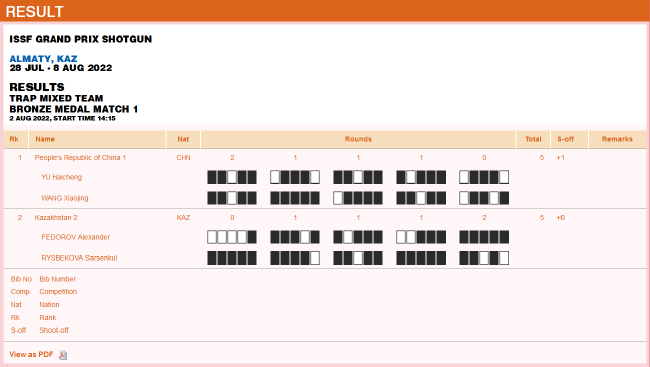Viewport: 650px width, 367px height.
Task: Click the KAZ nation code
Action: [x=183, y=218]
